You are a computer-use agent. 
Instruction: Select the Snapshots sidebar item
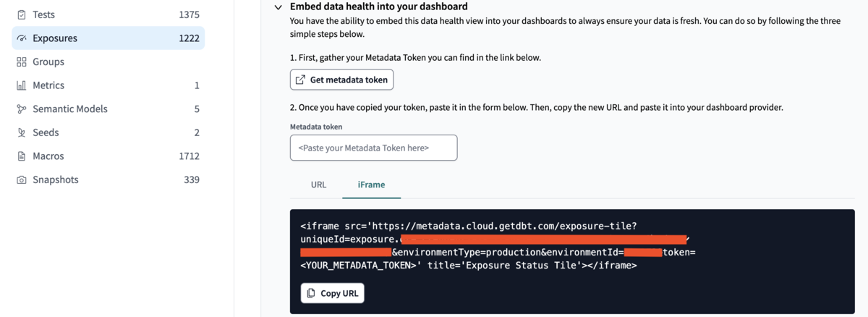[x=108, y=179]
